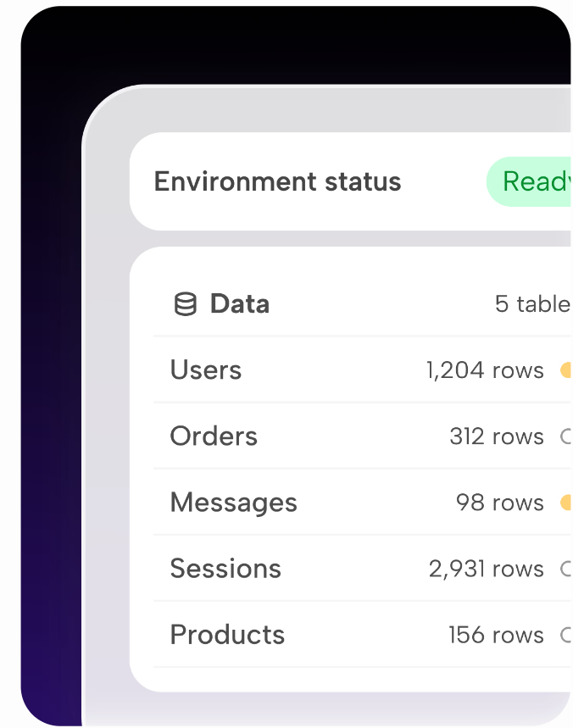The image size is (573, 728).
Task: Click the 2,931 rows count for Sessions
Action: (x=485, y=568)
